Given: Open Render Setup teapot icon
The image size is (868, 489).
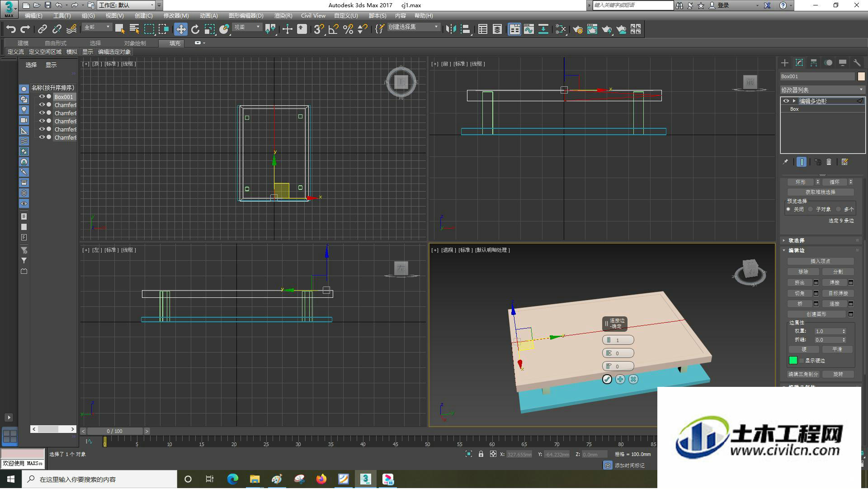Looking at the screenshot, I should (x=578, y=29).
